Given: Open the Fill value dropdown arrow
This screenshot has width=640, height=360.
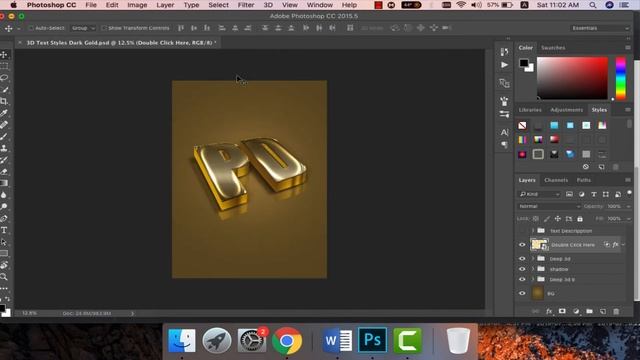Looking at the screenshot, I should tap(628, 219).
